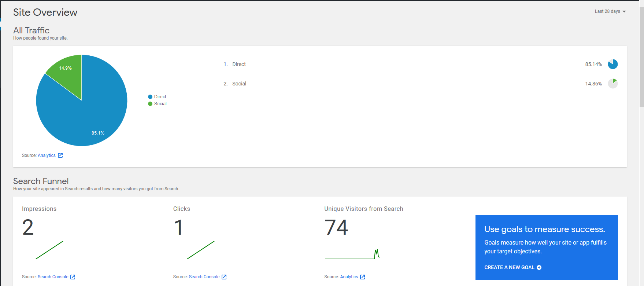Click external link icon under Clicks
644x286 pixels.
224,277
